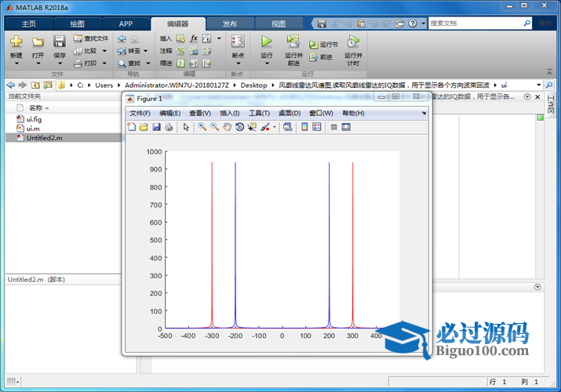Switch to the APP tab
This screenshot has width=561, height=392.
[x=126, y=24]
